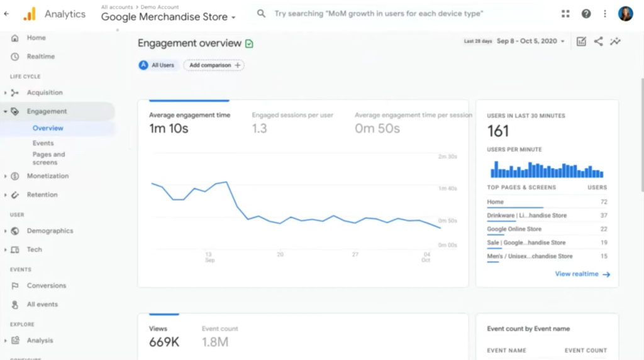
Task: Open the Help question mark icon
Action: tap(586, 14)
